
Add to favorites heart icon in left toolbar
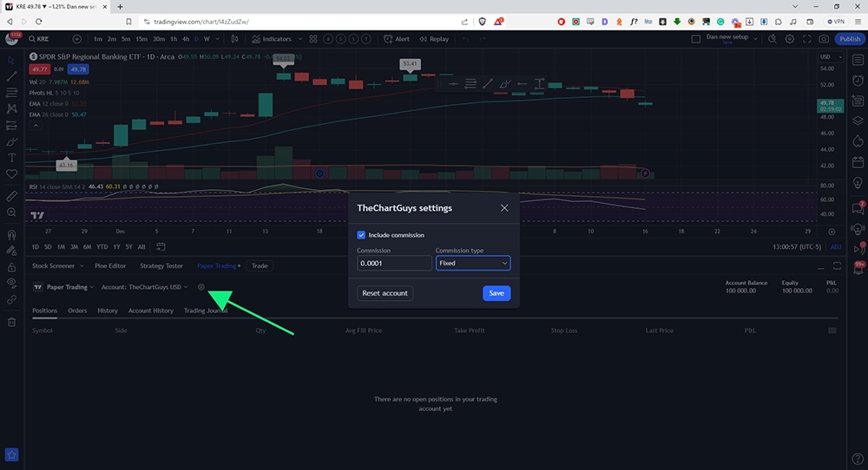pos(11,173)
